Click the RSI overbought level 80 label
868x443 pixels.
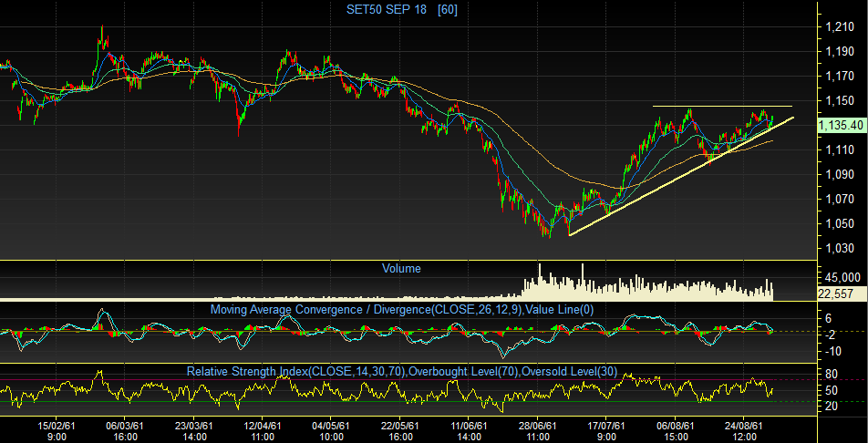(832, 374)
